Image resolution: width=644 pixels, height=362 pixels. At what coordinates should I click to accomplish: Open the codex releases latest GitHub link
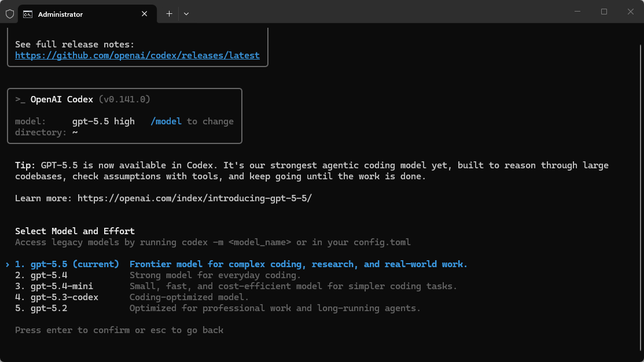[137, 56]
